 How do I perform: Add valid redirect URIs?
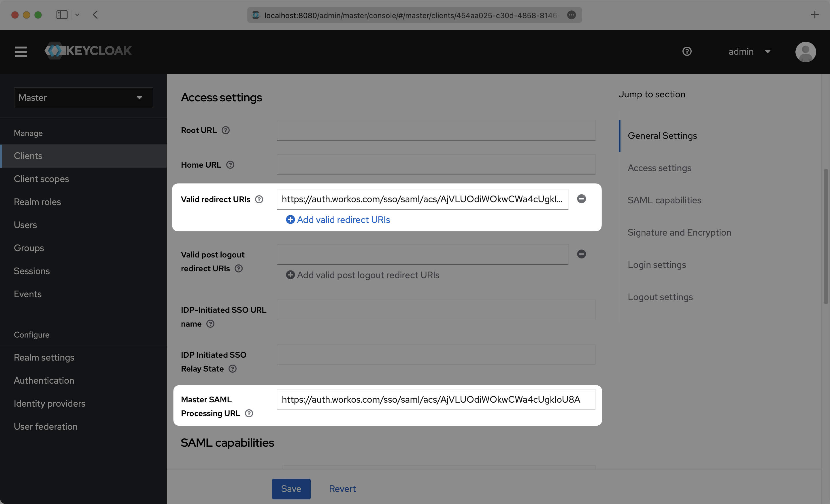tap(338, 219)
